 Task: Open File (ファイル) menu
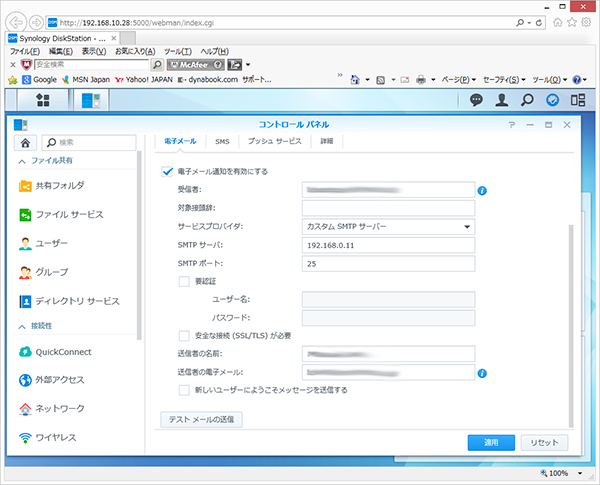point(25,51)
